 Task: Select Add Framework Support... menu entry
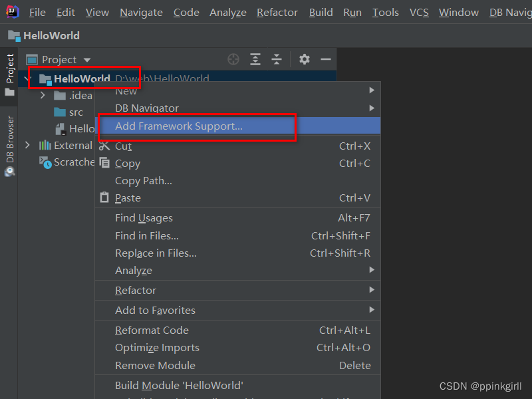coord(237,126)
